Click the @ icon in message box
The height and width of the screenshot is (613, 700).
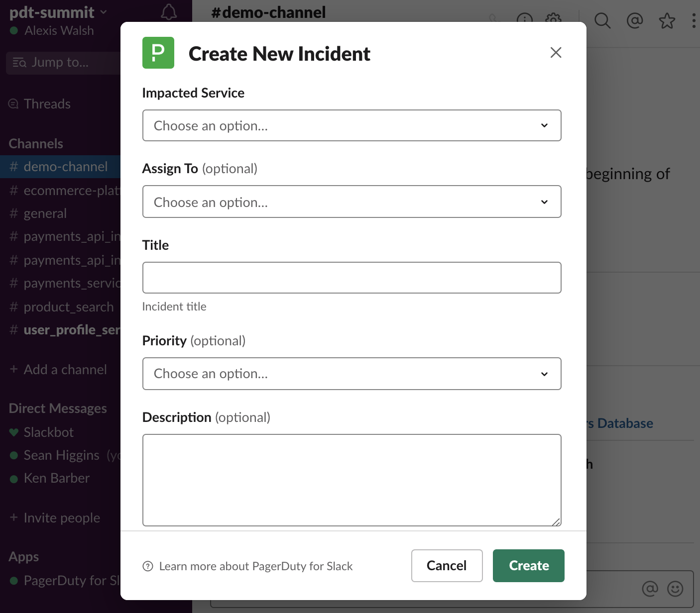point(650,589)
